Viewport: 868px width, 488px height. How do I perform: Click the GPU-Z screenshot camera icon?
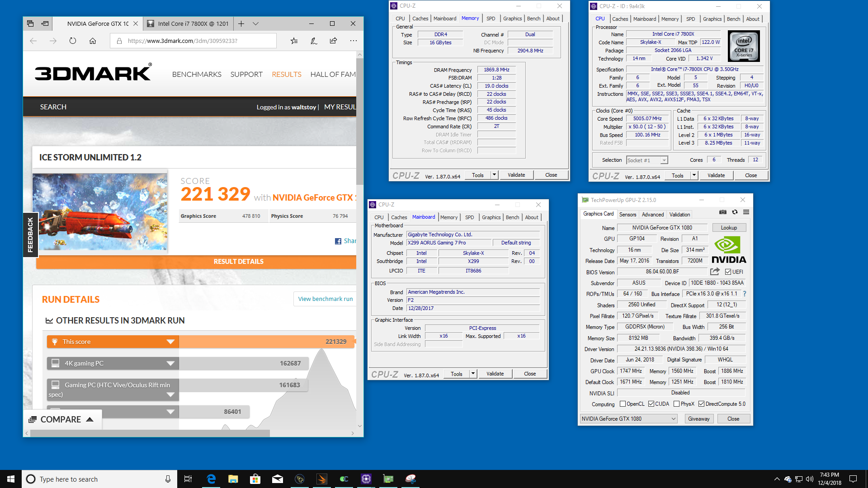(x=723, y=212)
